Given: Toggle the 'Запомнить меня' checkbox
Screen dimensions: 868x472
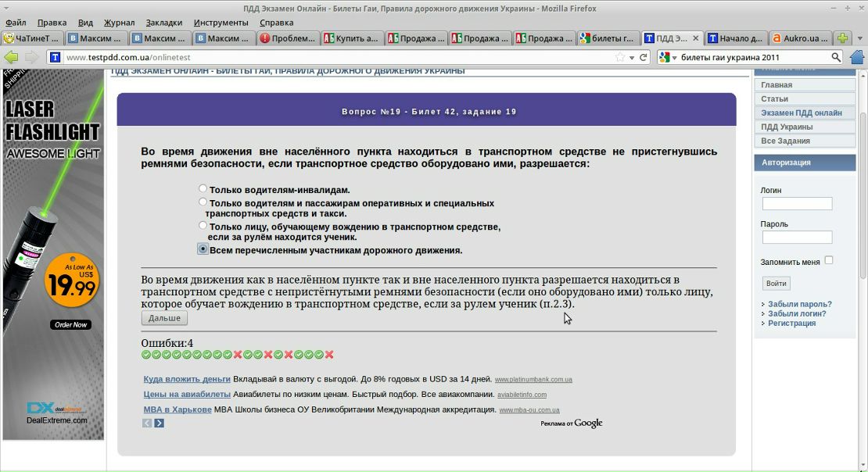Looking at the screenshot, I should [x=829, y=260].
